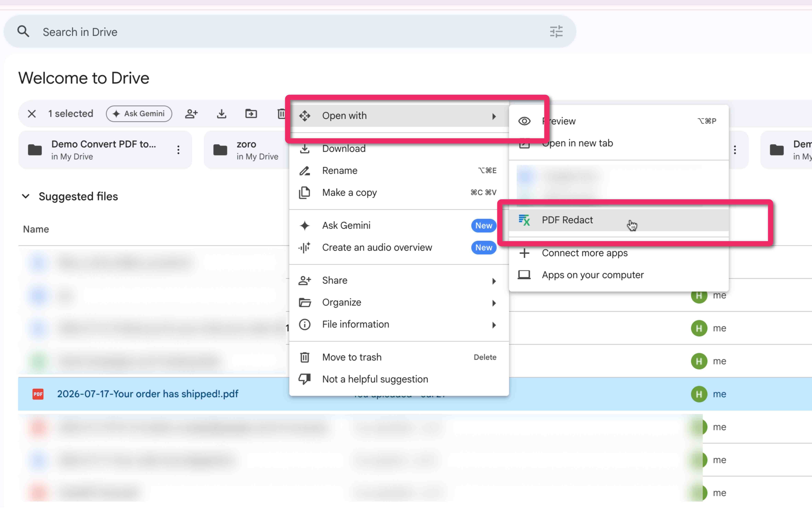812x510 pixels.
Task: Click Ask Gemini chip in selection toolbar
Action: 139,114
